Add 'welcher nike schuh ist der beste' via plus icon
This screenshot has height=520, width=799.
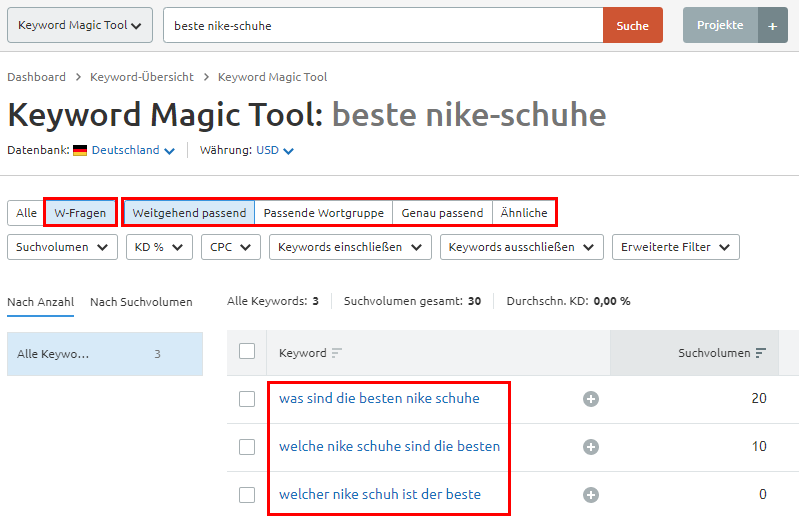click(591, 495)
